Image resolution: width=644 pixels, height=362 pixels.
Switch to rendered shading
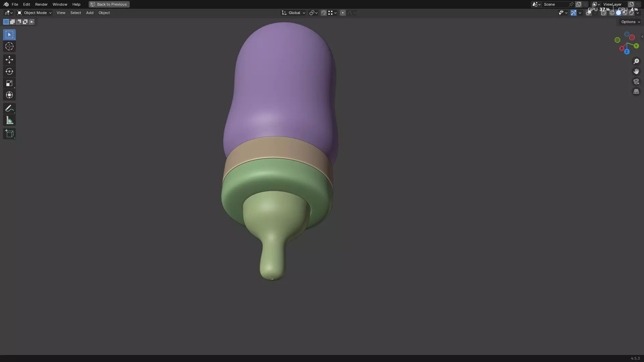[631, 13]
